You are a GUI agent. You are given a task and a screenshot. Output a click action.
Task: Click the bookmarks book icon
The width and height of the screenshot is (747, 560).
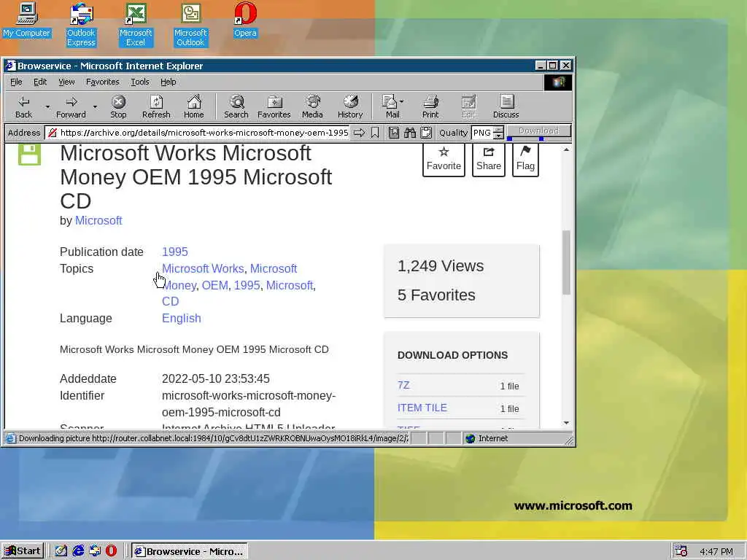393,133
